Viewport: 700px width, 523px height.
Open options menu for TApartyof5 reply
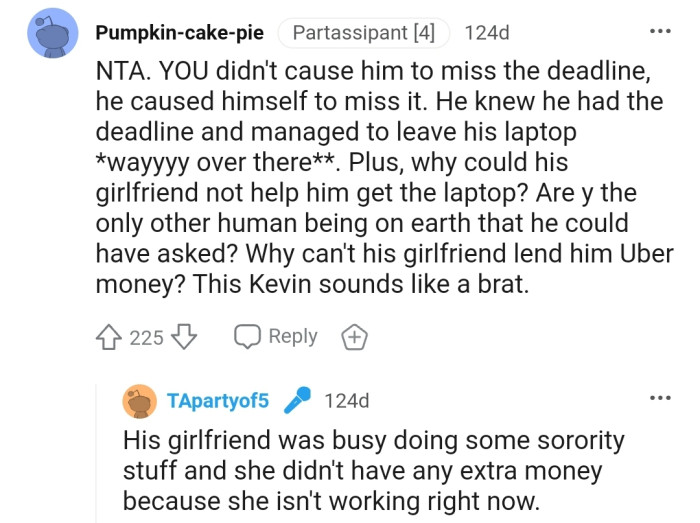coord(659,399)
